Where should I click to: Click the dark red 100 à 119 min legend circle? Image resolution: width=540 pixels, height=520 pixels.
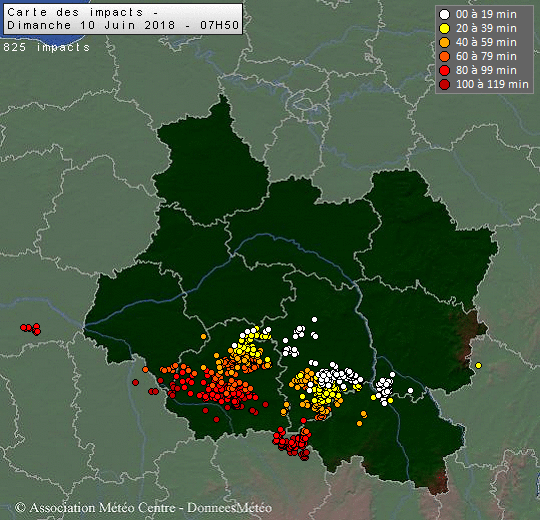pyautogui.click(x=445, y=84)
